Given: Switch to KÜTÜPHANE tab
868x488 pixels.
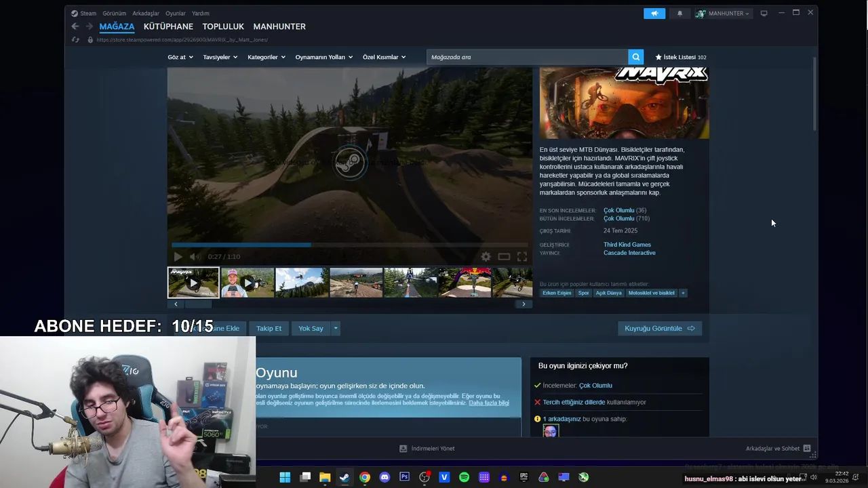Looking at the screenshot, I should pyautogui.click(x=168, y=26).
